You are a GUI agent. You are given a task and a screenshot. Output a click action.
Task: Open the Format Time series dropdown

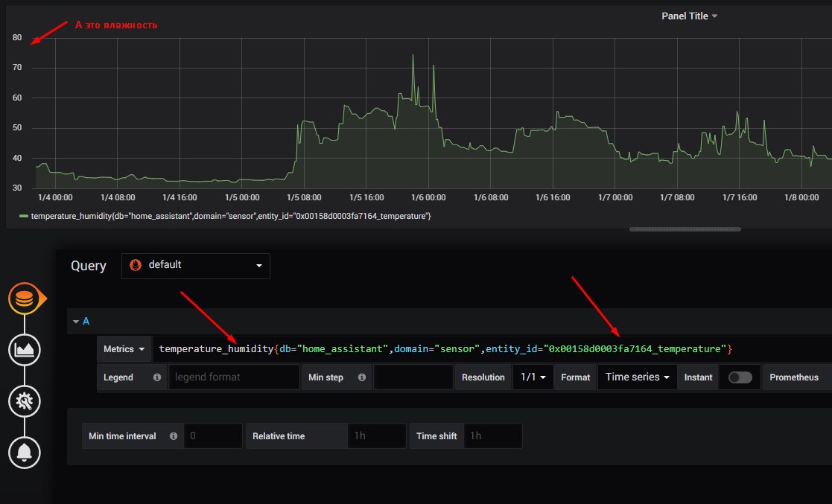(638, 377)
